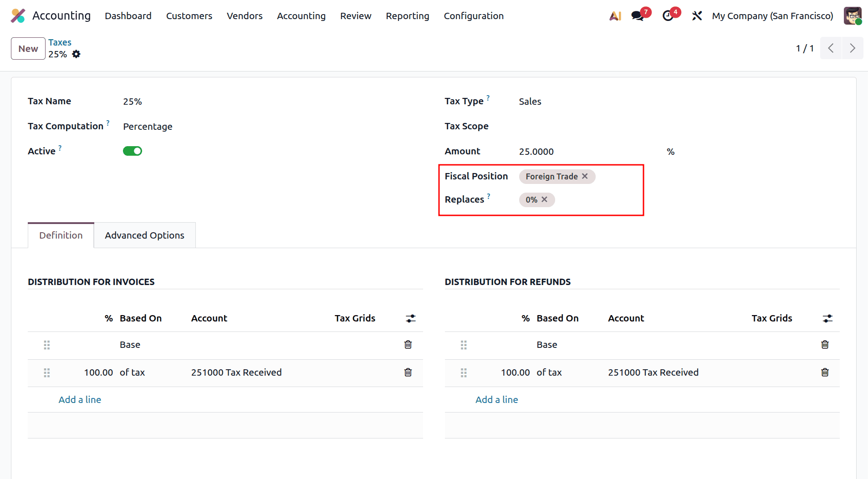Select refunds account 251000 Tax Received
Image resolution: width=868 pixels, height=479 pixels.
(653, 372)
